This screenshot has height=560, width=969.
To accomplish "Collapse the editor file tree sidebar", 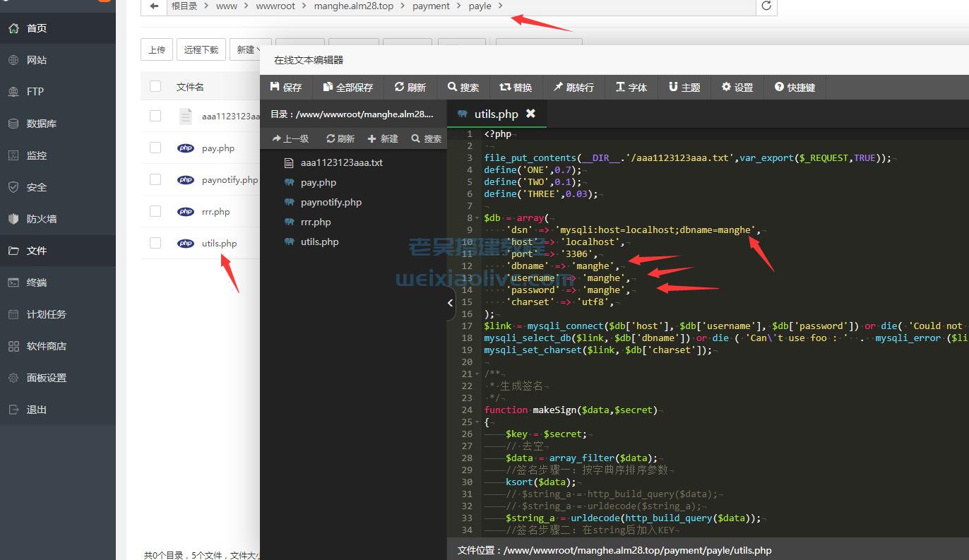I will click(x=451, y=303).
